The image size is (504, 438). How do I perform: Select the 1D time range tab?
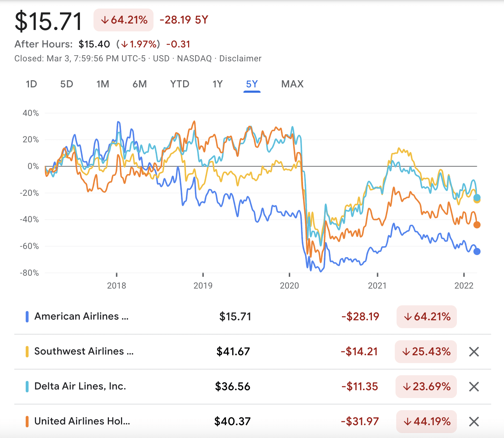[31, 84]
